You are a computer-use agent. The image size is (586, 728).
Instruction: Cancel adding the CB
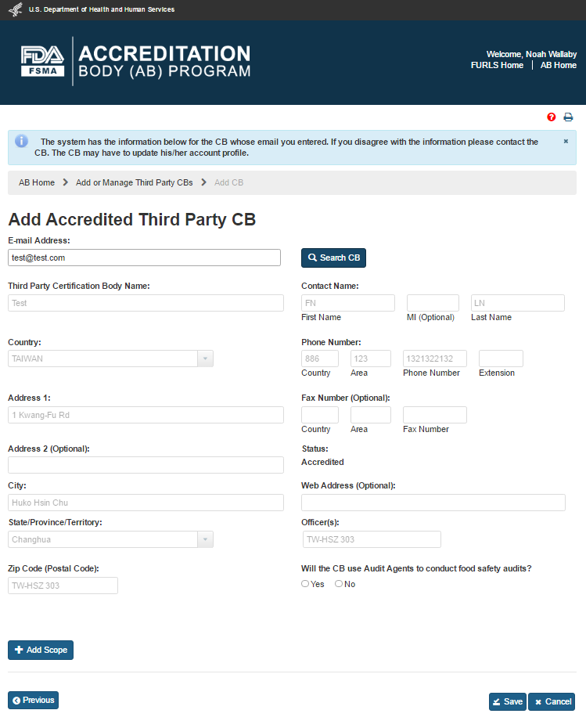(552, 701)
